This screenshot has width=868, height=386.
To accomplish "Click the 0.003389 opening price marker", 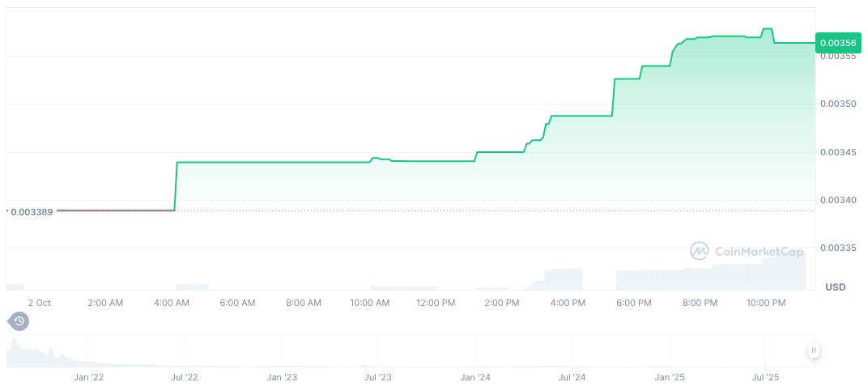I will click(x=32, y=212).
